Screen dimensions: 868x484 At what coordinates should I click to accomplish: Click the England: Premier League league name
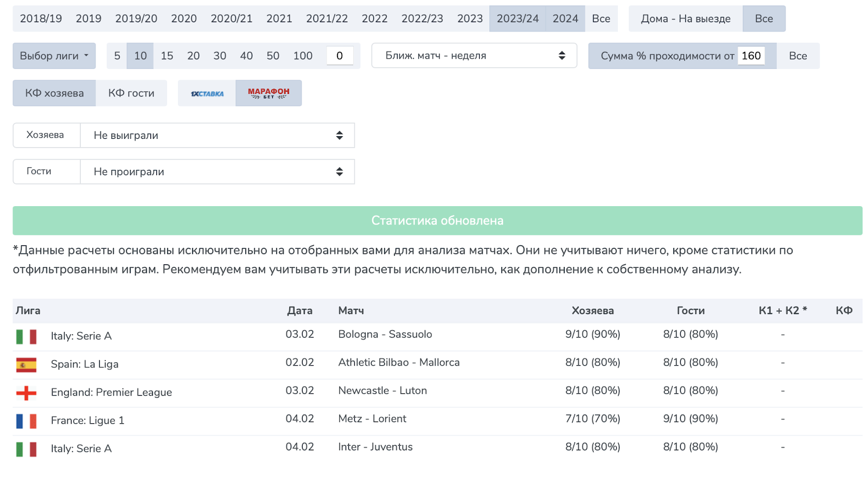point(111,392)
